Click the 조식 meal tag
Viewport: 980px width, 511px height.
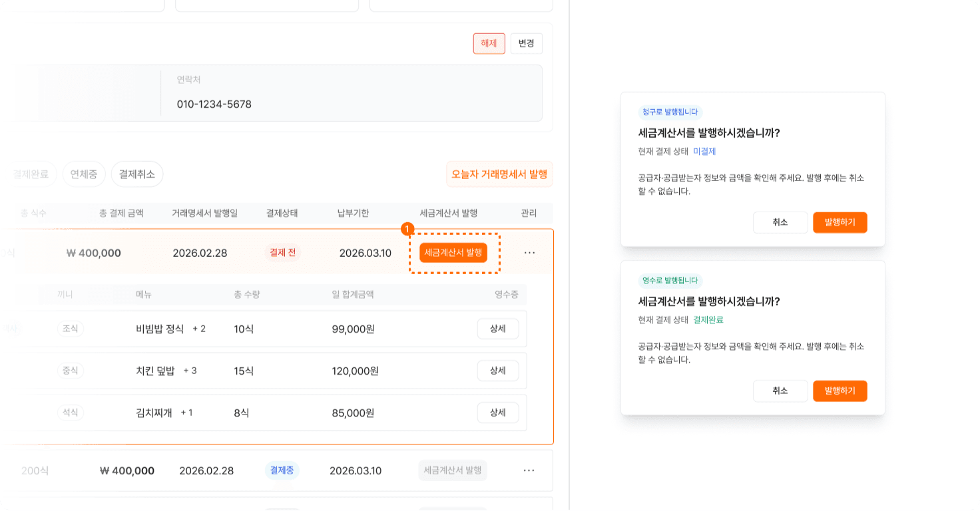click(71, 329)
